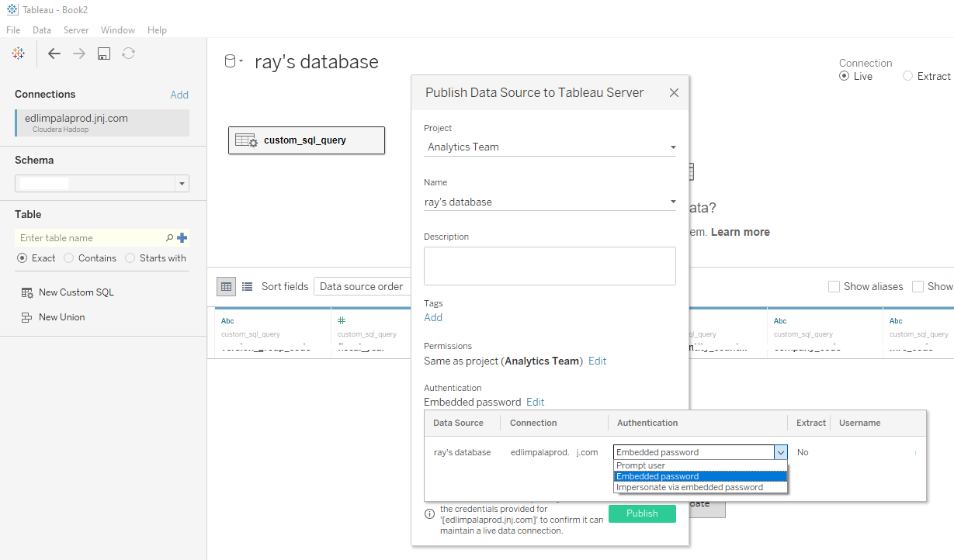Click the refresh data source icon
Screen dimensions: 954x560
point(127,53)
